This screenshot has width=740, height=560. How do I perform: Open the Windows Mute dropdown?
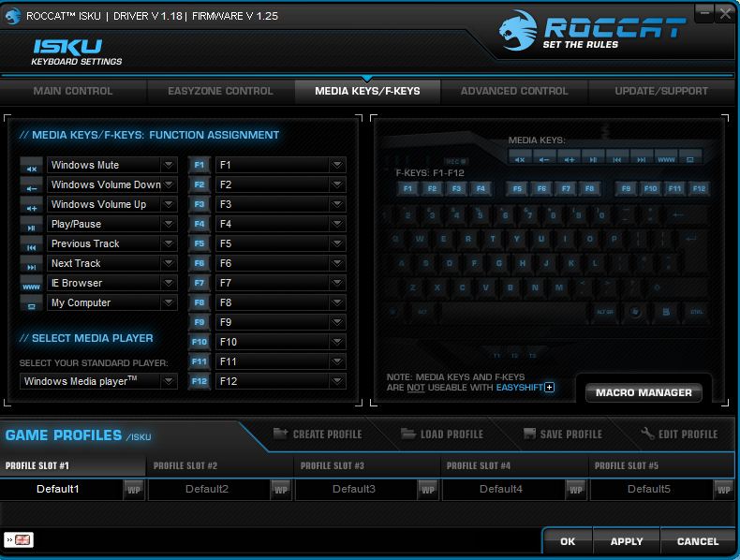tap(169, 165)
